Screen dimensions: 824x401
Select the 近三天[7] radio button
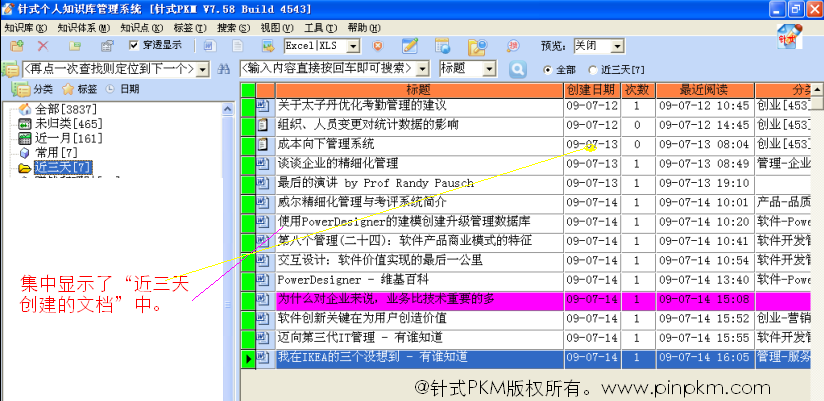tap(594, 70)
